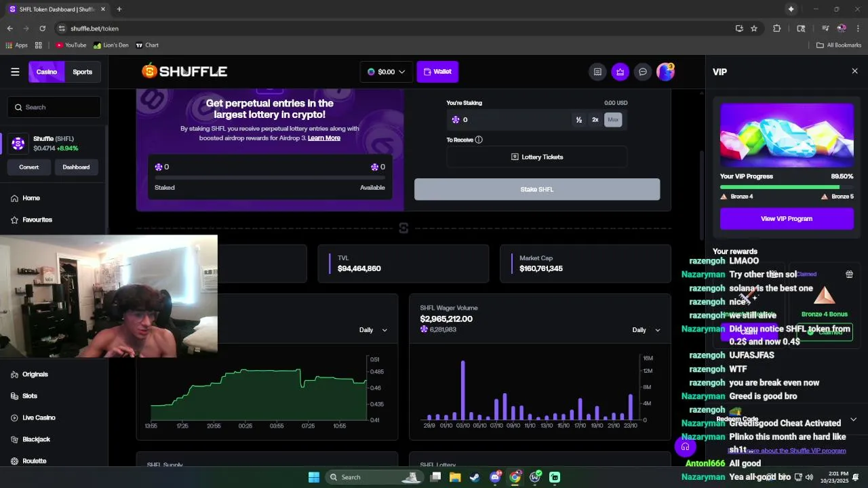868x488 pixels.
Task: Open the price chart Daily dropdown
Action: tap(374, 330)
